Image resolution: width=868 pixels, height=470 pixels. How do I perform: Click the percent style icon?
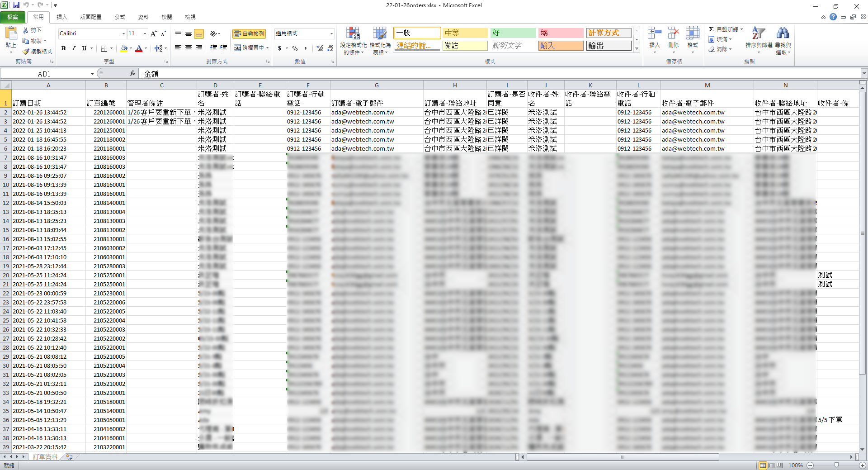pyautogui.click(x=295, y=48)
